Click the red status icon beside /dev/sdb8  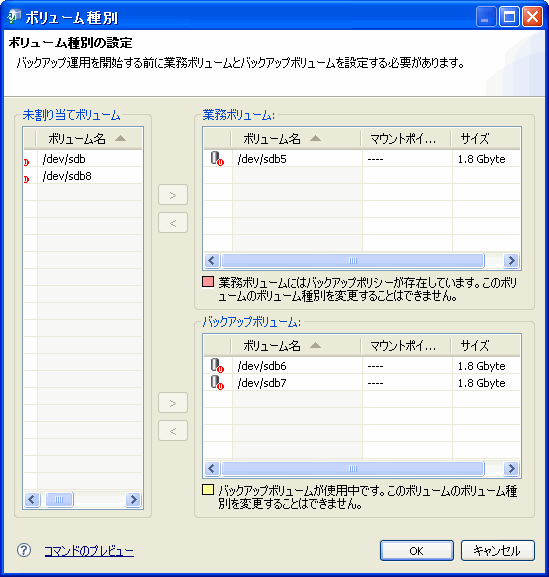point(26,179)
